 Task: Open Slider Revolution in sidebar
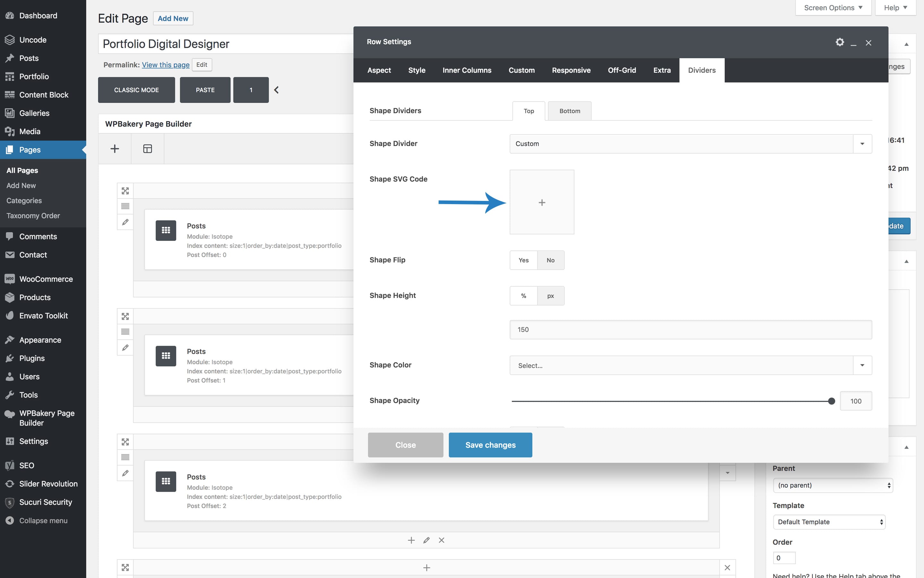click(48, 484)
